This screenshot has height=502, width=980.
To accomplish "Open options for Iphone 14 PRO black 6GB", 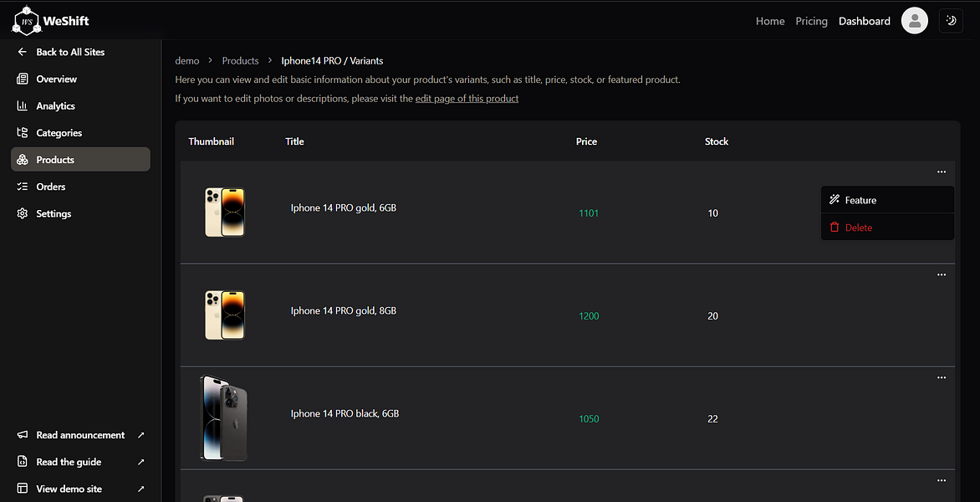I will 942,377.
